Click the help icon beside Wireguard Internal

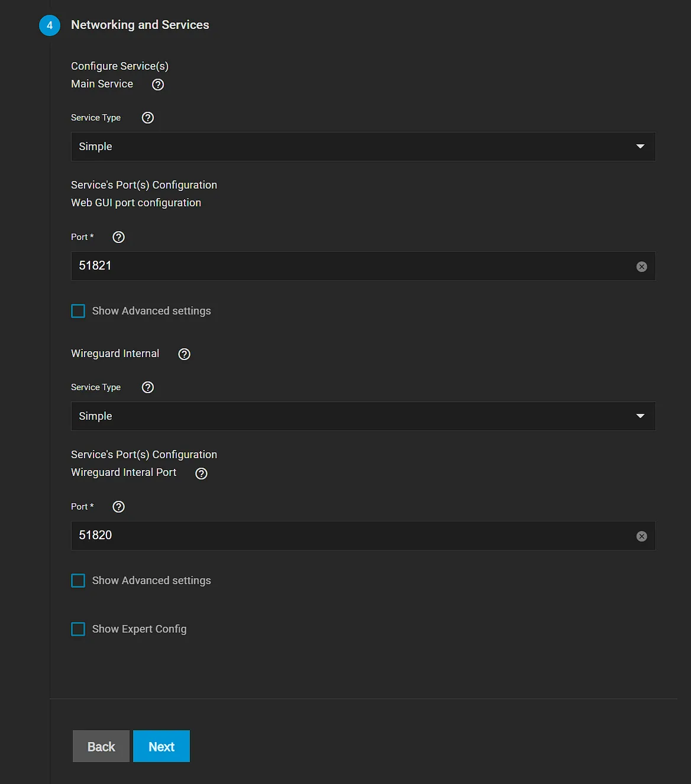point(185,354)
